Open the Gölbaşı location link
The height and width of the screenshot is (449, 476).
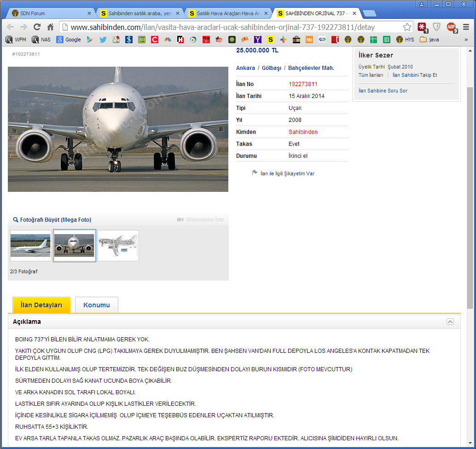pyautogui.click(x=272, y=68)
